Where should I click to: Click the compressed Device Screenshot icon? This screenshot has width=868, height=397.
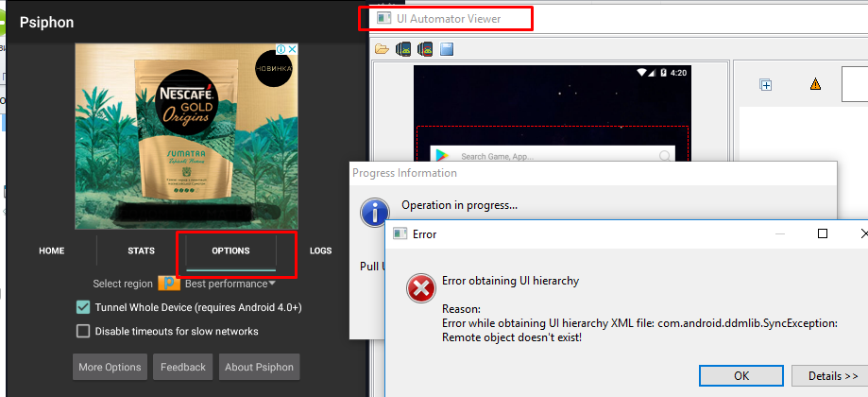coord(425,49)
